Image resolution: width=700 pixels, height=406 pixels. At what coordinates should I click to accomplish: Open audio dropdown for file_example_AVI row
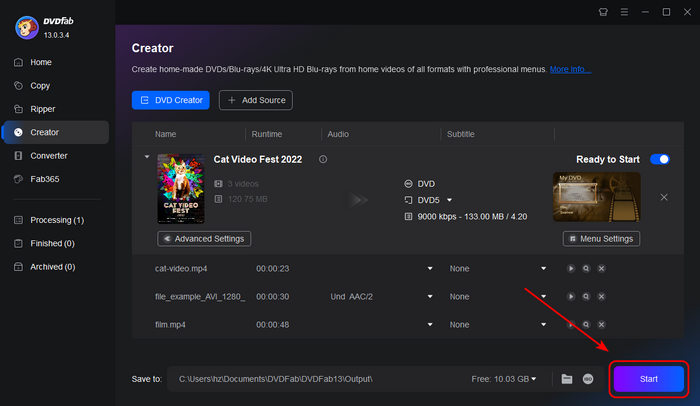[x=430, y=297]
